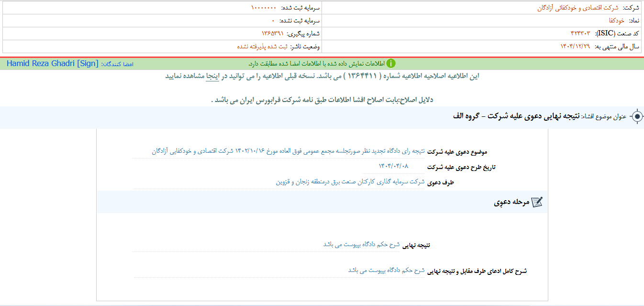
Task: Click the وضعیت ناشر label
Action: point(305,46)
